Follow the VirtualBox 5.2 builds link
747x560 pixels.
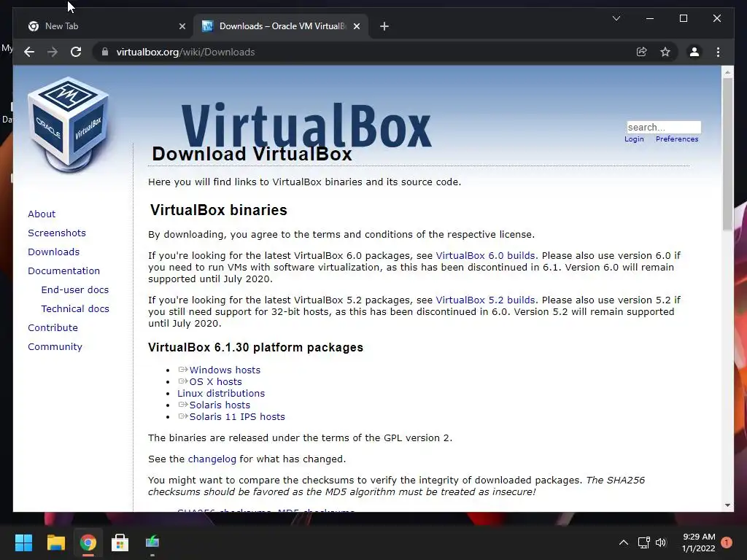tap(485, 300)
